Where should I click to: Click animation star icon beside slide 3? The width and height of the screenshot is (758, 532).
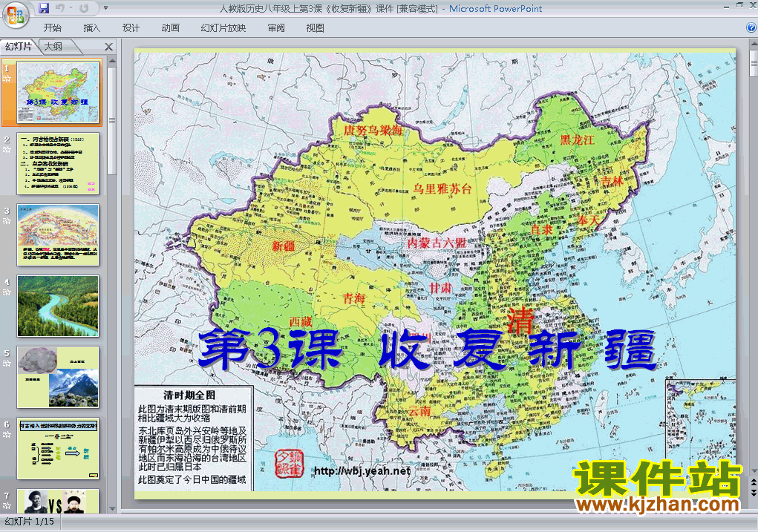7,221
